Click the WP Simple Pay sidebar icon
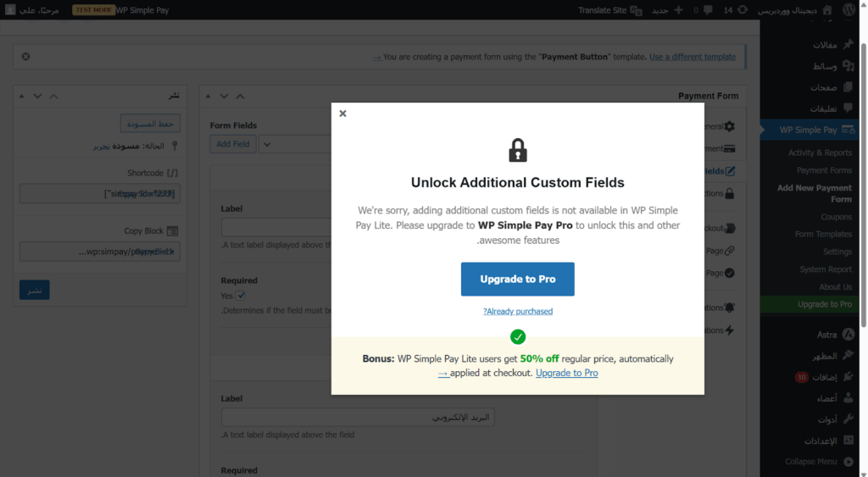 (x=848, y=130)
